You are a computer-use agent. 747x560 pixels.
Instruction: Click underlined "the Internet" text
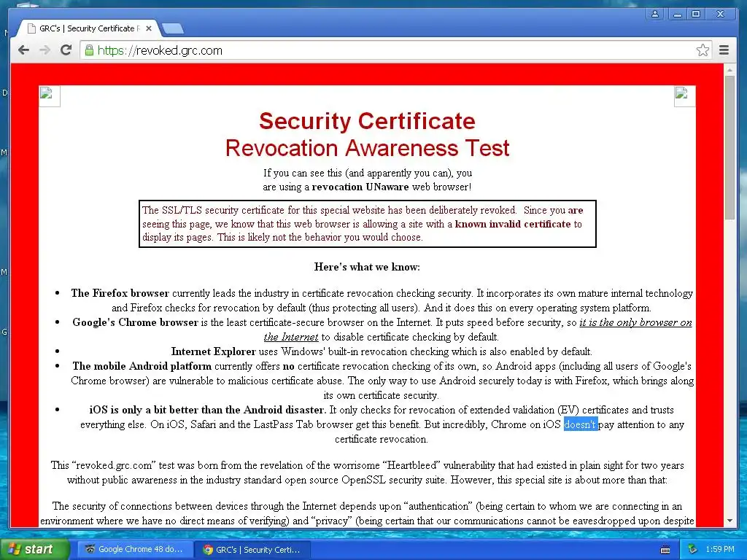tap(290, 337)
